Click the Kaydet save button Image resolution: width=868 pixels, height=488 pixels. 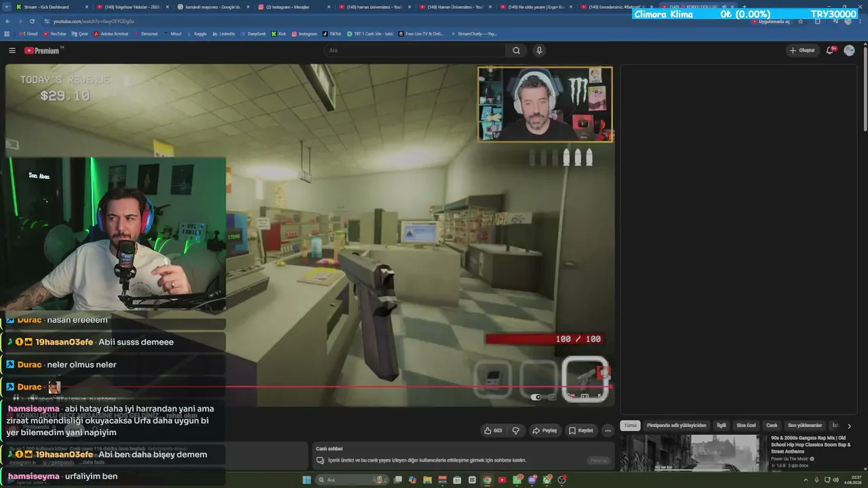(x=581, y=430)
